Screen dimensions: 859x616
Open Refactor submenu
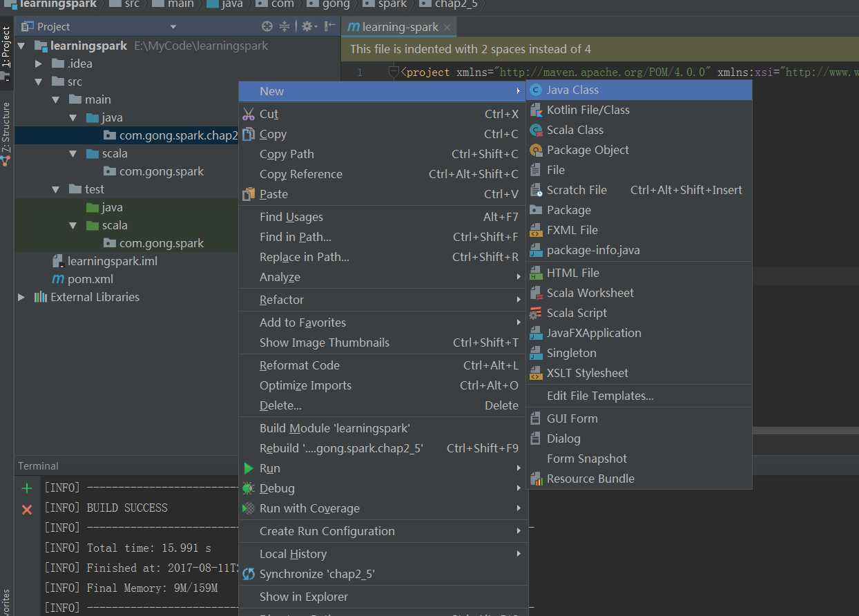click(x=383, y=300)
